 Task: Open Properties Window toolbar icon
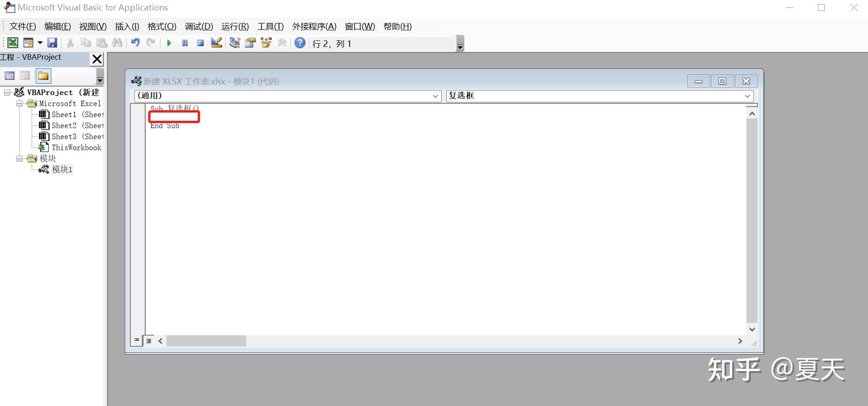[x=250, y=43]
